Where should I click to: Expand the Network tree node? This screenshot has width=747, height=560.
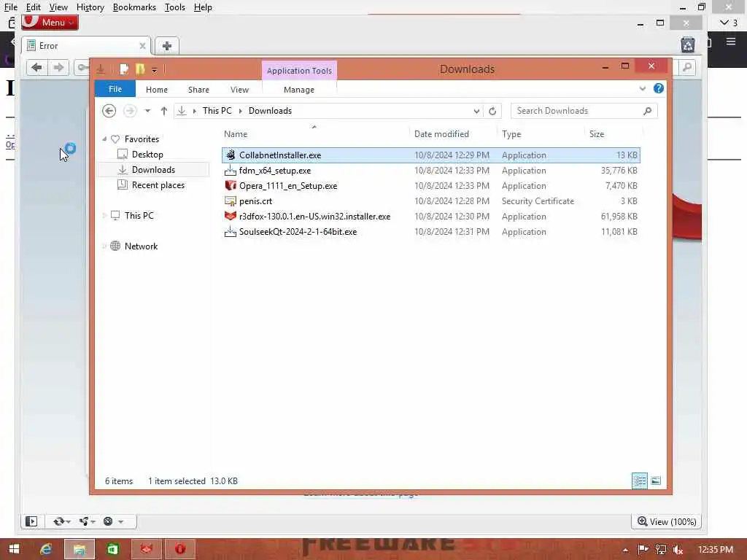click(x=104, y=246)
